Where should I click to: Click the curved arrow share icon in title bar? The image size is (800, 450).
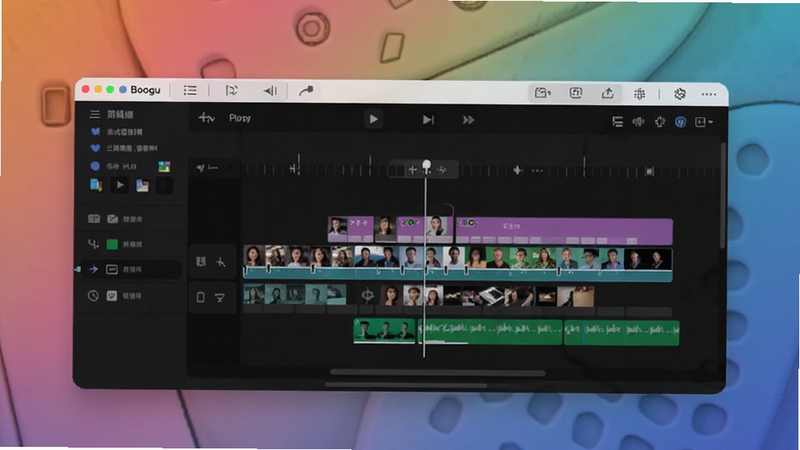306,91
